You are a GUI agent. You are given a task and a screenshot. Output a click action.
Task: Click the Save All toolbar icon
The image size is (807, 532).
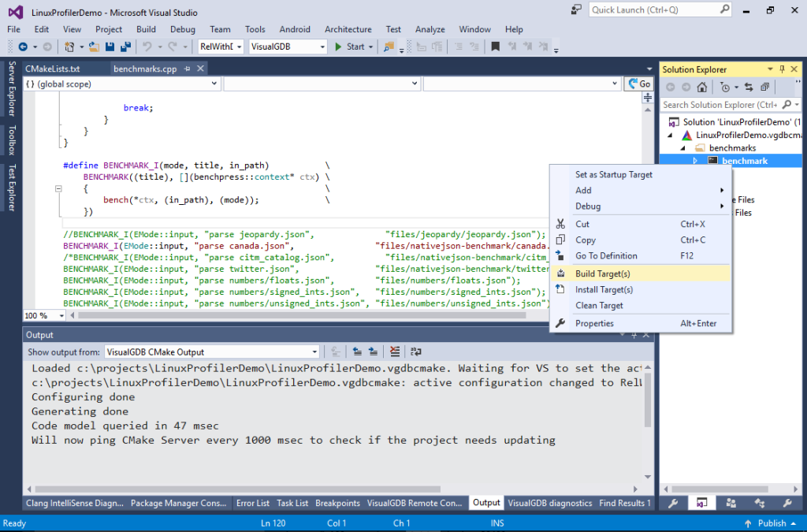125,47
